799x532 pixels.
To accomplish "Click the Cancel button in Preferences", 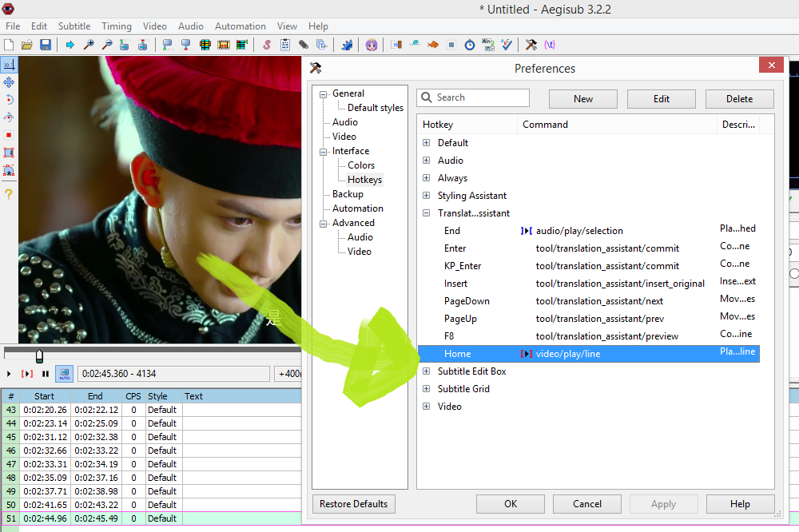I will tap(587, 504).
